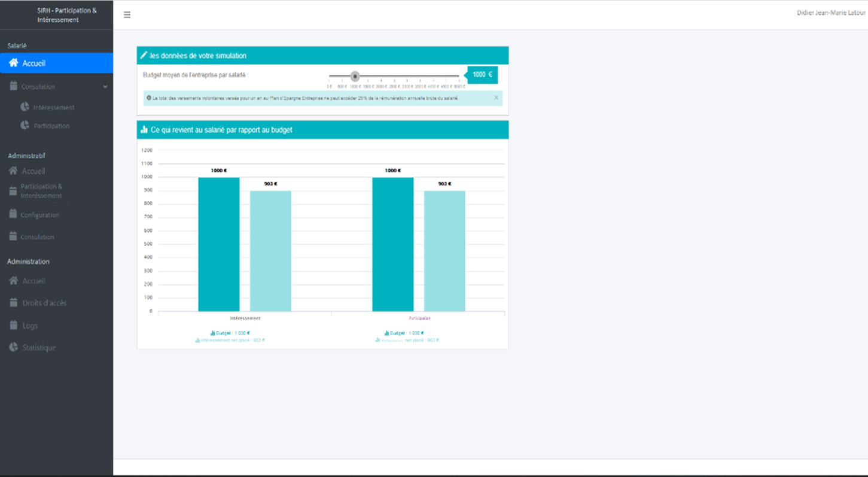Viewport: 868px width, 477px height.
Task: Click the Statistique pie chart icon
Action: [13, 347]
